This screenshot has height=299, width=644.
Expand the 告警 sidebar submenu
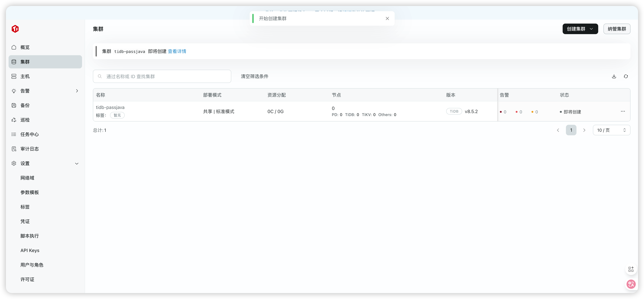pyautogui.click(x=77, y=91)
